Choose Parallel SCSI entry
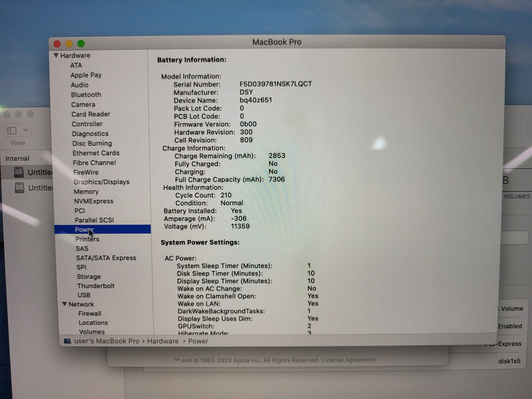The width and height of the screenshot is (532, 399). 94,220
